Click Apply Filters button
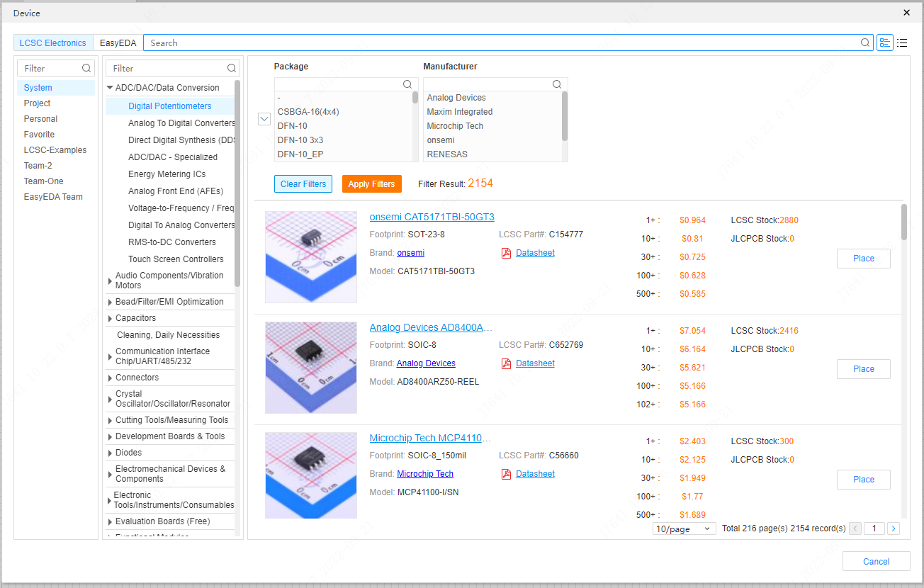The image size is (924, 588). pos(372,183)
